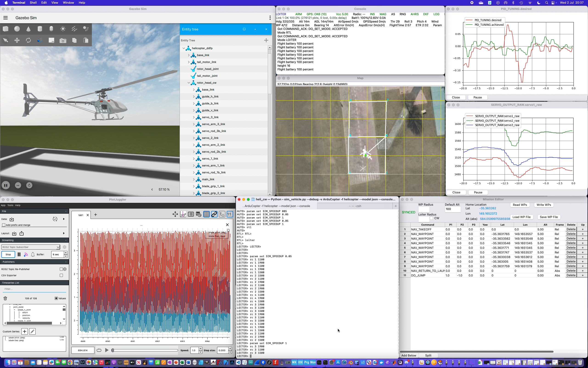The height and width of the screenshot is (368, 588).
Task: Open PlotJuggler Tools menu
Action: (10, 205)
